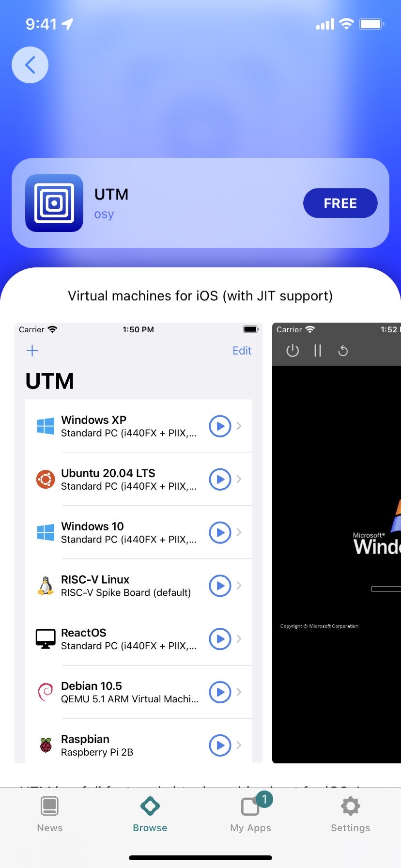Tap 'RISC-V Spike Board (default)' subtitle
The width and height of the screenshot is (401, 868).
(x=126, y=593)
